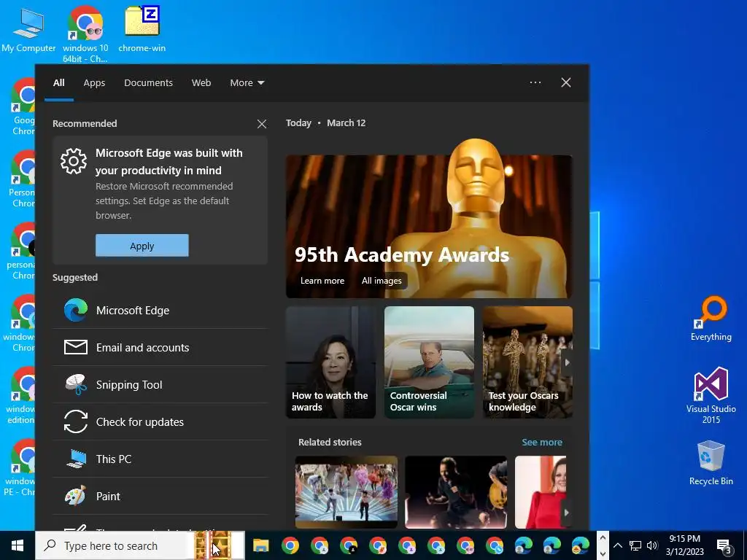
Task: Open Microsoft Edge from the Suggested list
Action: 160,311
